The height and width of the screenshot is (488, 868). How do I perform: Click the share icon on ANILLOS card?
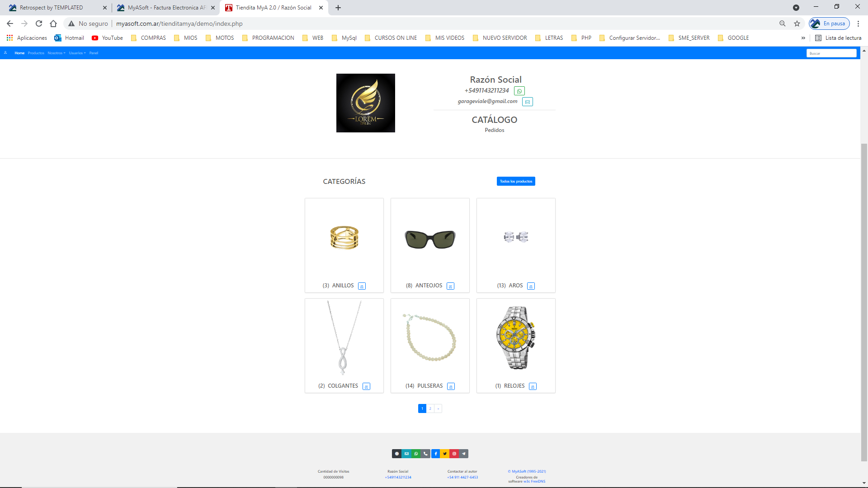(362, 286)
